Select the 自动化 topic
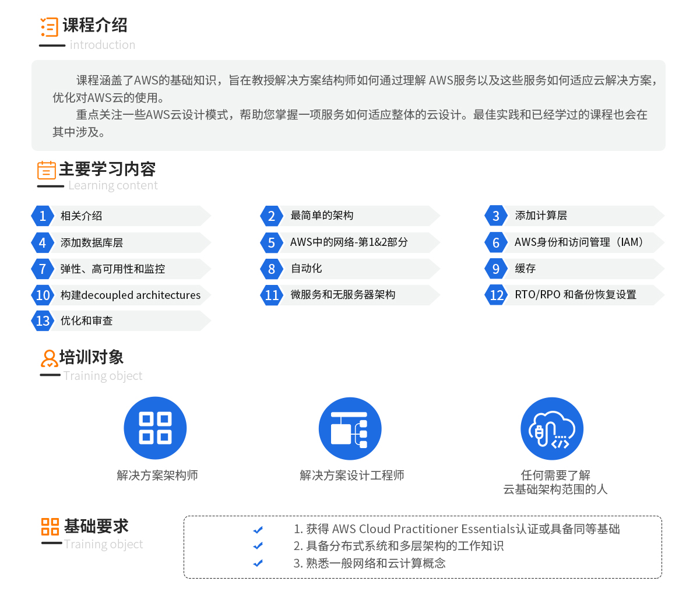Screen dimensions: 700x606 click(350, 269)
